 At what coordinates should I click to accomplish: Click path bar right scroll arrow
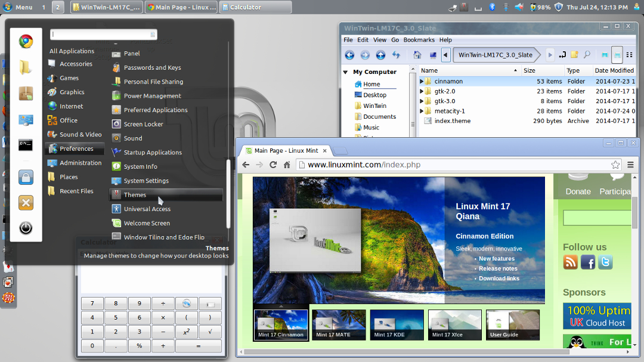[x=550, y=55]
